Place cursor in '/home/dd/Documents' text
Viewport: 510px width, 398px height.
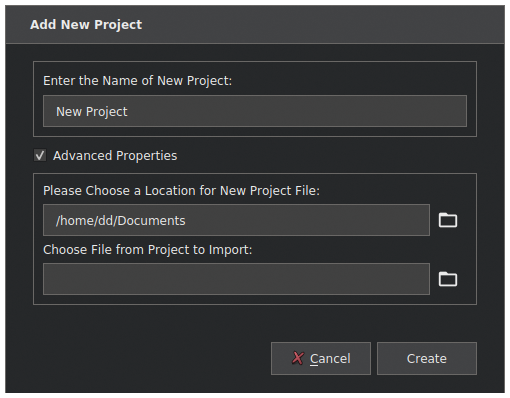coord(120,221)
